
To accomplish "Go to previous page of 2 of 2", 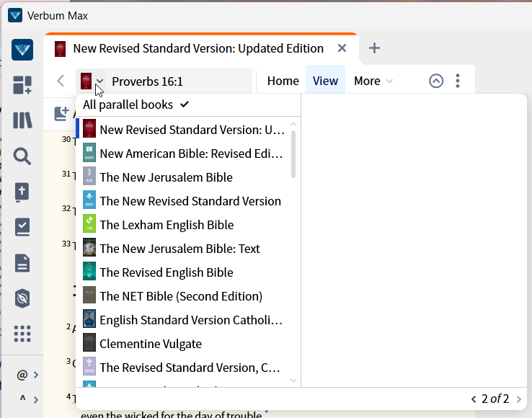I will tap(474, 399).
